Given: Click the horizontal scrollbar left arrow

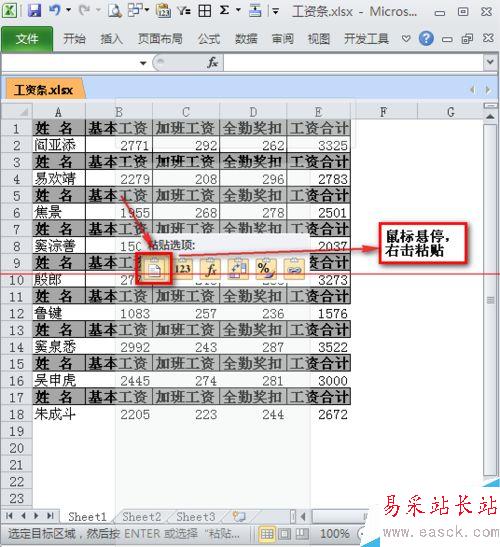Looking at the screenshot, I should point(303,516).
